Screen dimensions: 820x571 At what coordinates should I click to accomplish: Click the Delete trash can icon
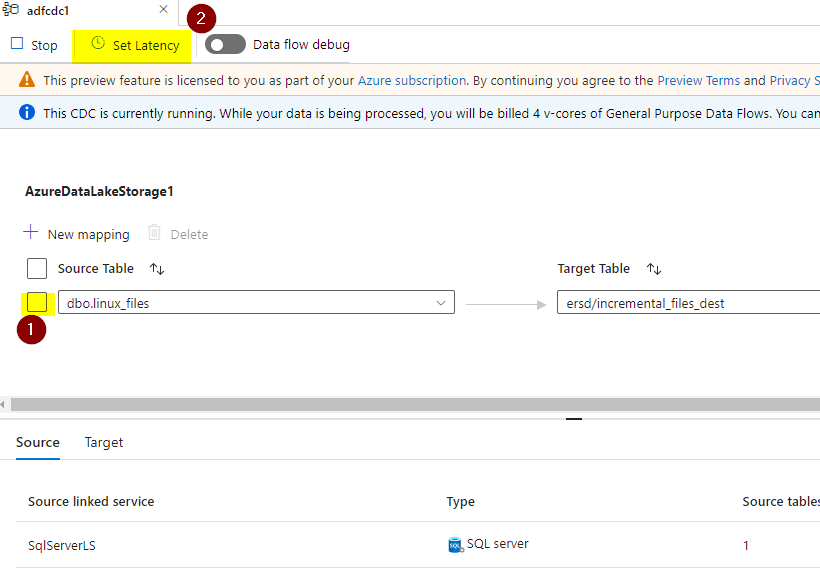point(154,232)
